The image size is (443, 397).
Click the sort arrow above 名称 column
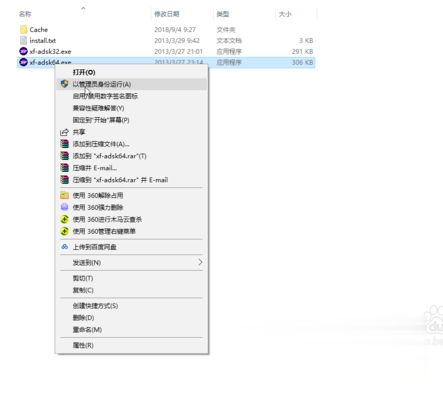click(x=83, y=8)
